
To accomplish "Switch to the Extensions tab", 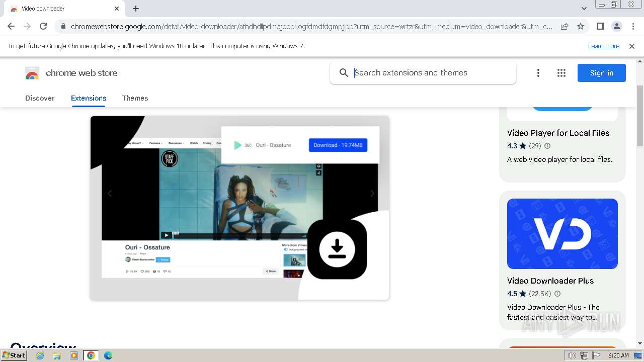I will pos(89,98).
